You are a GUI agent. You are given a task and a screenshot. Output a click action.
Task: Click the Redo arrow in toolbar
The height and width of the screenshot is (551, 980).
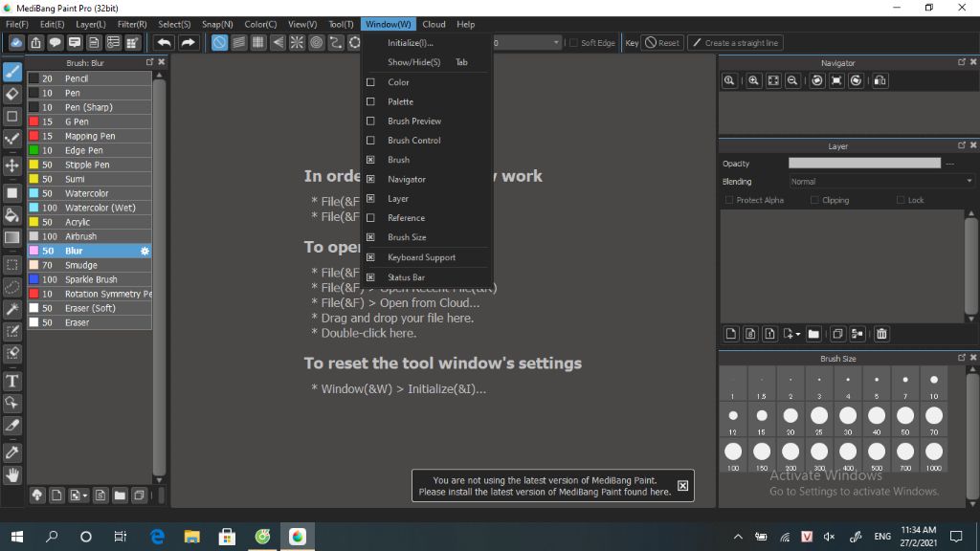pos(188,42)
